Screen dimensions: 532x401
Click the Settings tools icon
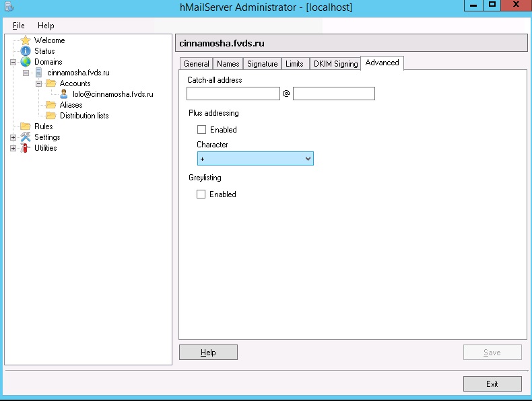26,137
